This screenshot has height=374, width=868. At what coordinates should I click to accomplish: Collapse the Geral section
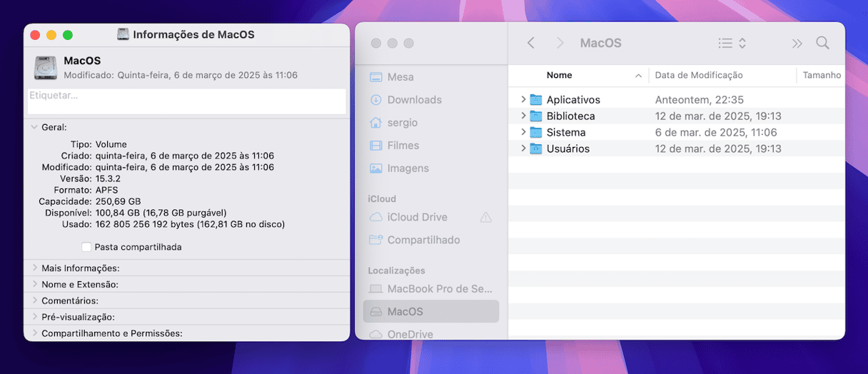[34, 127]
